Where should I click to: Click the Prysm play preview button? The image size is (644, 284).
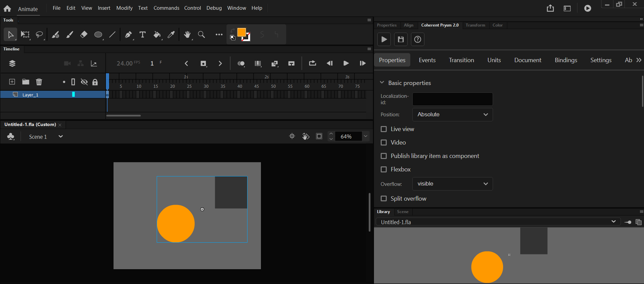click(384, 39)
